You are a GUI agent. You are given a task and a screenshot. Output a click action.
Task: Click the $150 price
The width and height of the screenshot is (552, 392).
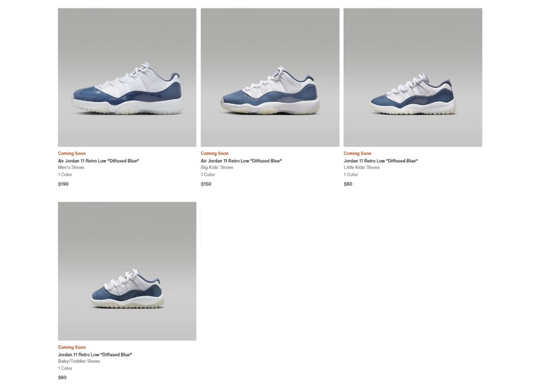[206, 184]
